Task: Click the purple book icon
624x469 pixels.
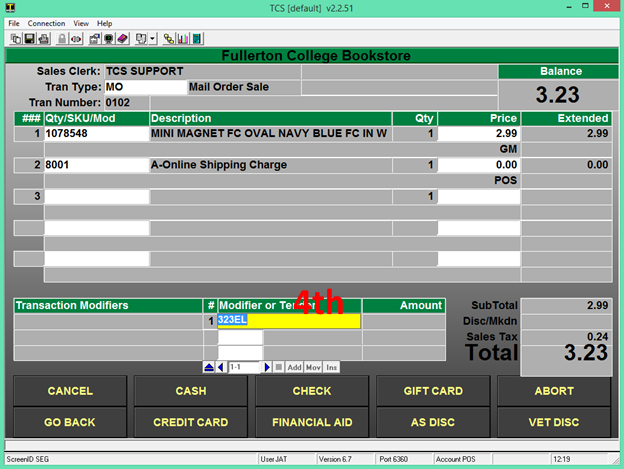Action: pyautogui.click(x=122, y=39)
